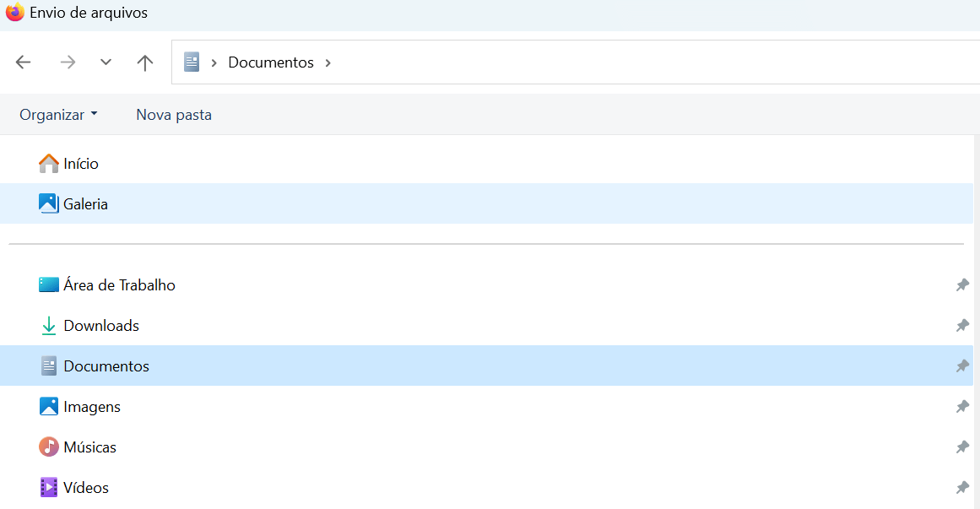Click the pin icon beside Vídeos
Image resolution: width=980 pixels, height=509 pixels.
tap(962, 487)
